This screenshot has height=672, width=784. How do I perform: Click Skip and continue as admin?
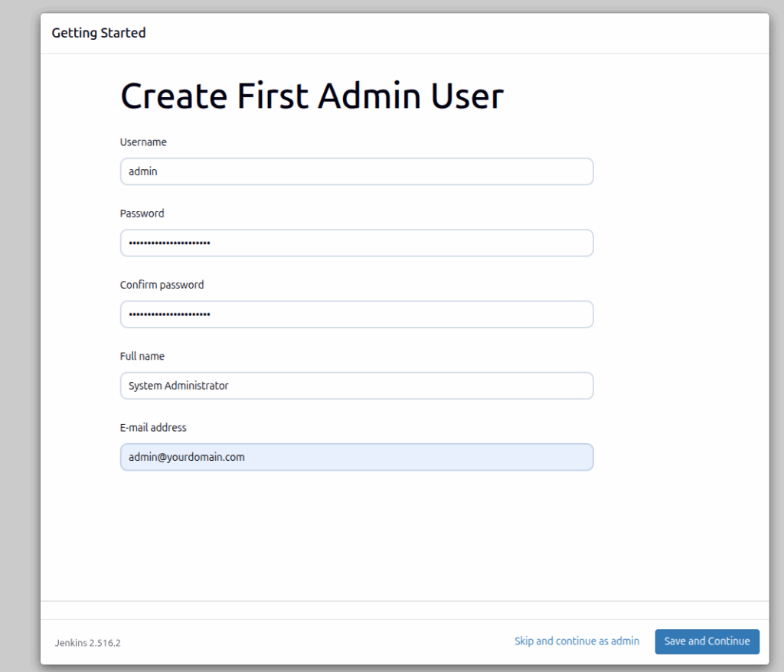577,641
